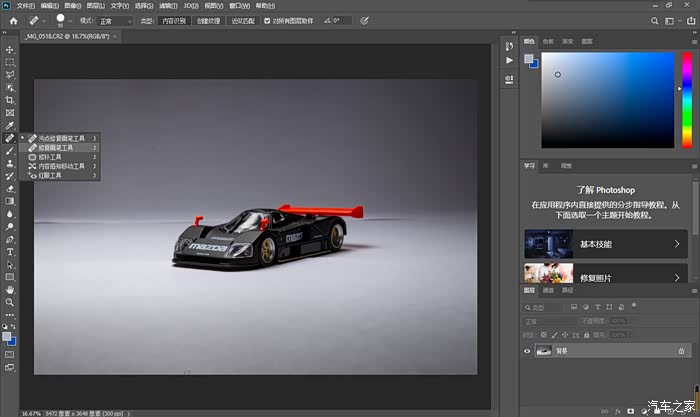Click the 内容识别 type button
The image size is (700, 417).
point(174,20)
